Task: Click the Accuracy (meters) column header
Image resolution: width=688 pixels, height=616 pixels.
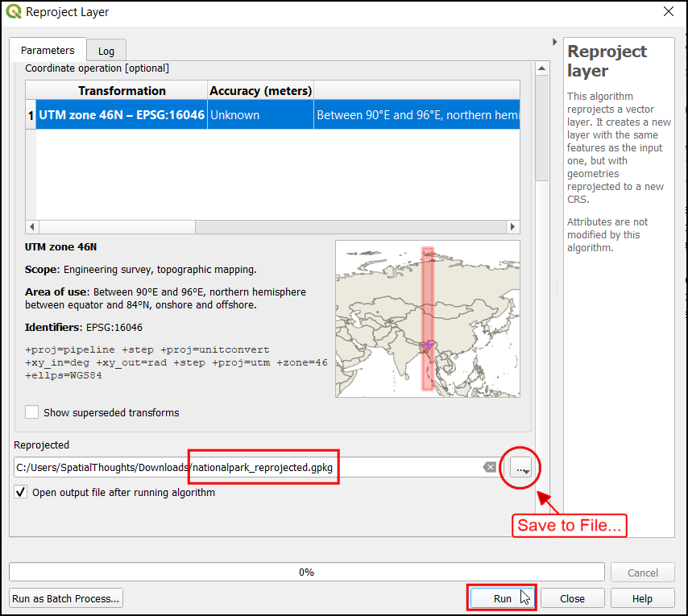Action: pos(260,91)
